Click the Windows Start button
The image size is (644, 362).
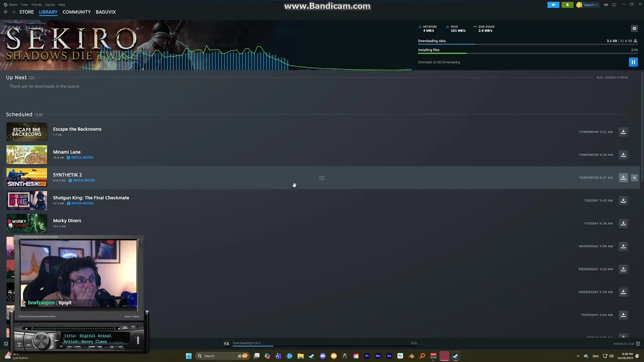(x=189, y=356)
